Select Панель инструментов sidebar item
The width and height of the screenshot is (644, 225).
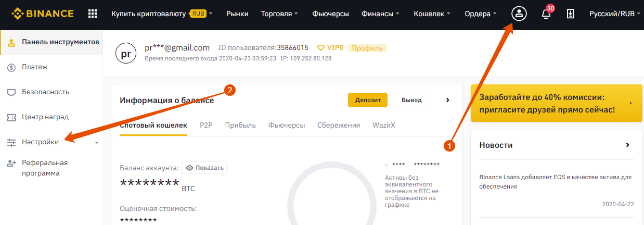pyautogui.click(x=51, y=42)
